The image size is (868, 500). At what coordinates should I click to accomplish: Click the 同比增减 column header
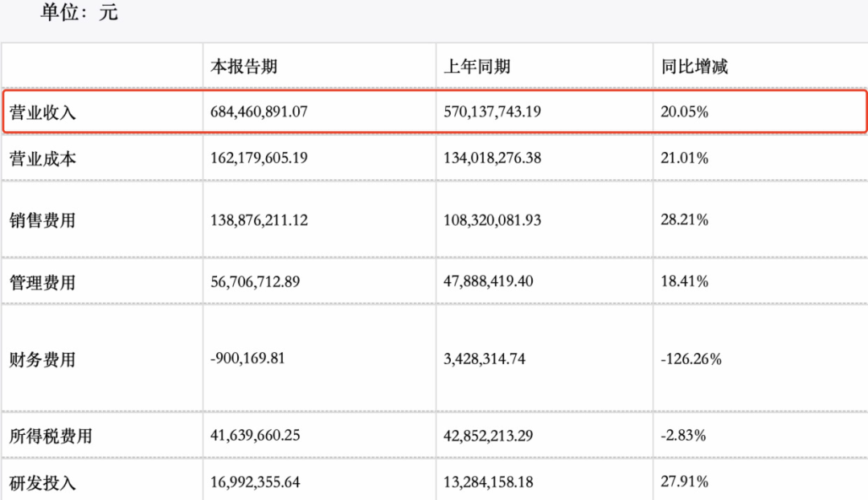[694, 67]
